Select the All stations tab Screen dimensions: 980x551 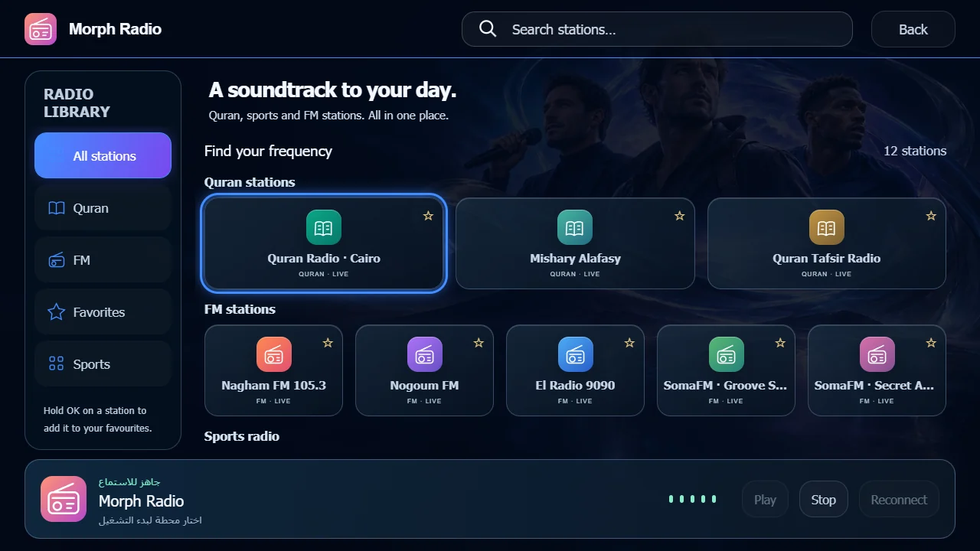103,155
